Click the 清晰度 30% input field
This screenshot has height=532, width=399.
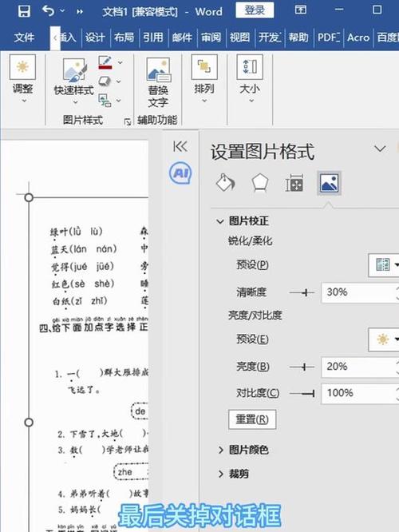358,292
